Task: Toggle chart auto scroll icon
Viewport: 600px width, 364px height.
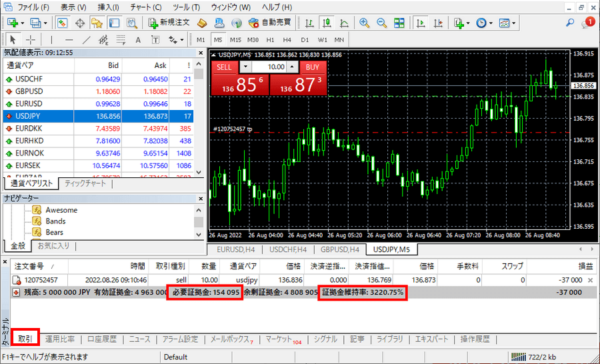Action: 421,23
